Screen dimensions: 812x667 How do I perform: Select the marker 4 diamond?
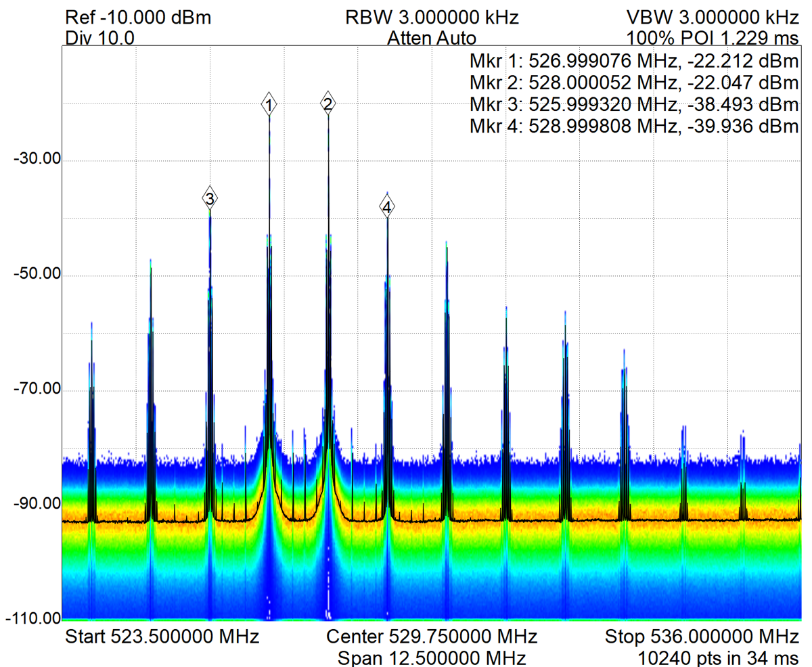click(386, 208)
